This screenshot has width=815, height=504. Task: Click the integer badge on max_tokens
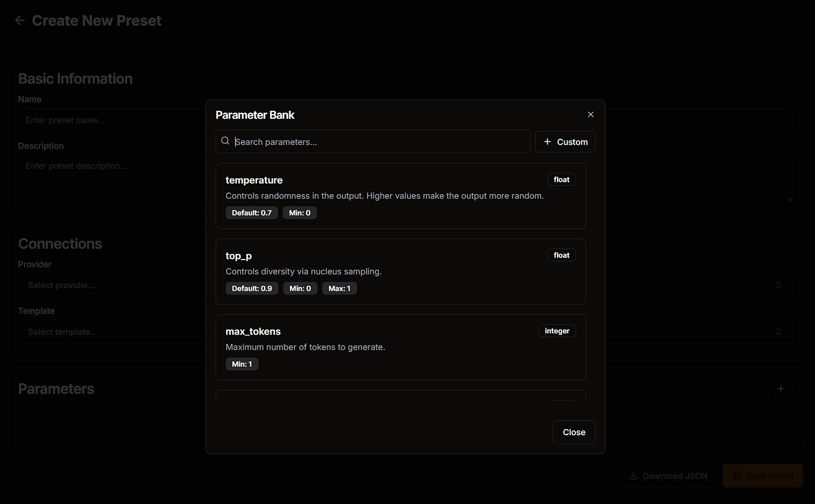pyautogui.click(x=557, y=330)
